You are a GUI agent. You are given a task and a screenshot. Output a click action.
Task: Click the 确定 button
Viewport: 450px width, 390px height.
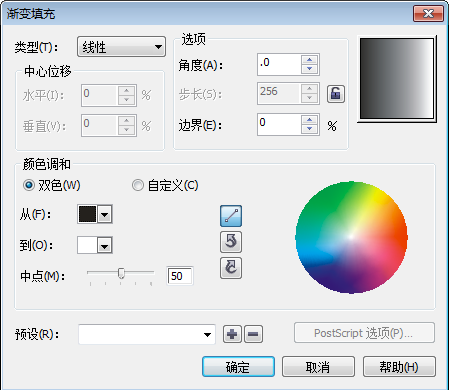238,367
